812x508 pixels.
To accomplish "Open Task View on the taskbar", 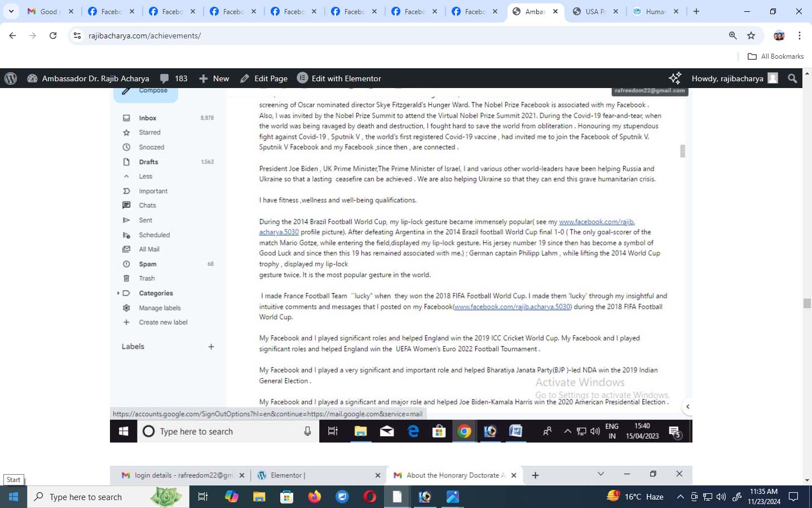I will tap(202, 497).
